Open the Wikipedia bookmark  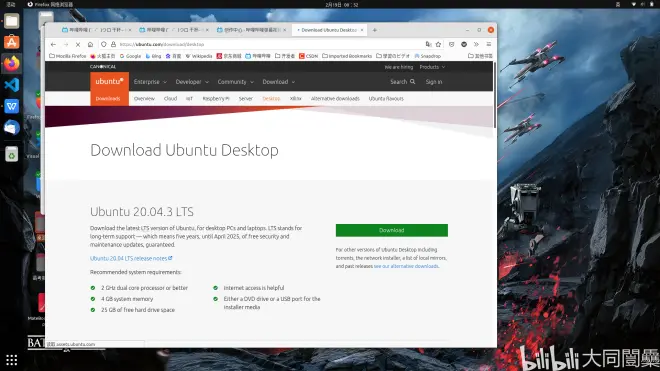[x=199, y=56]
